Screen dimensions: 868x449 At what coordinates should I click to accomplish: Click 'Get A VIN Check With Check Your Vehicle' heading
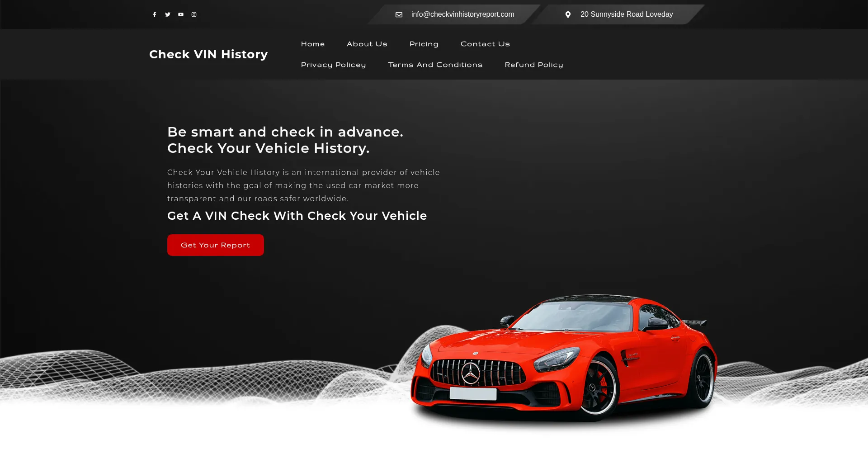coord(297,216)
